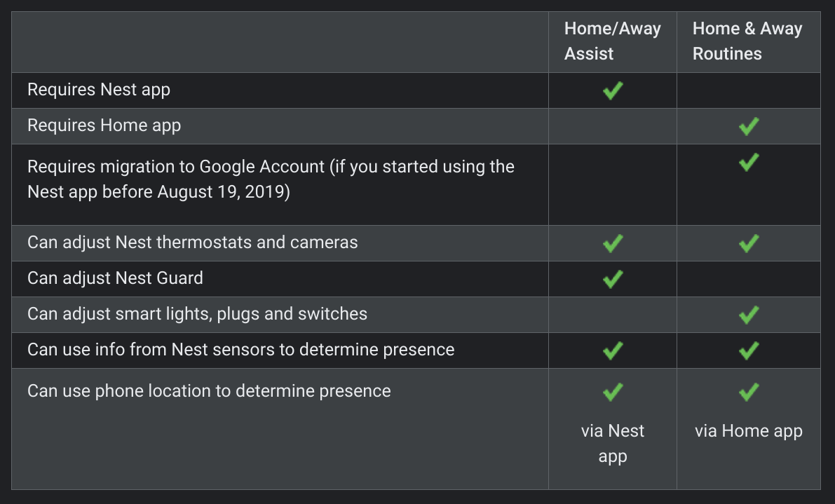This screenshot has height=504, width=835.
Task: Click the 'Requires Home app' row label
Action: tap(104, 125)
